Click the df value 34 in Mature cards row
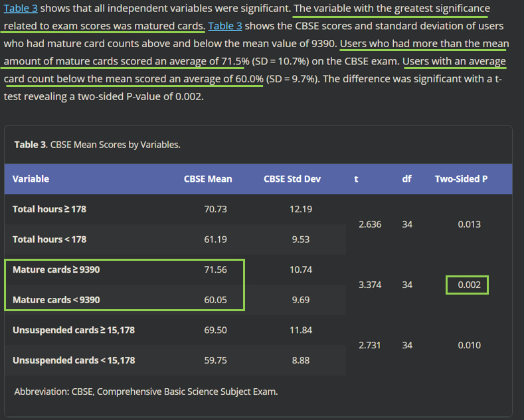 pyautogui.click(x=407, y=285)
